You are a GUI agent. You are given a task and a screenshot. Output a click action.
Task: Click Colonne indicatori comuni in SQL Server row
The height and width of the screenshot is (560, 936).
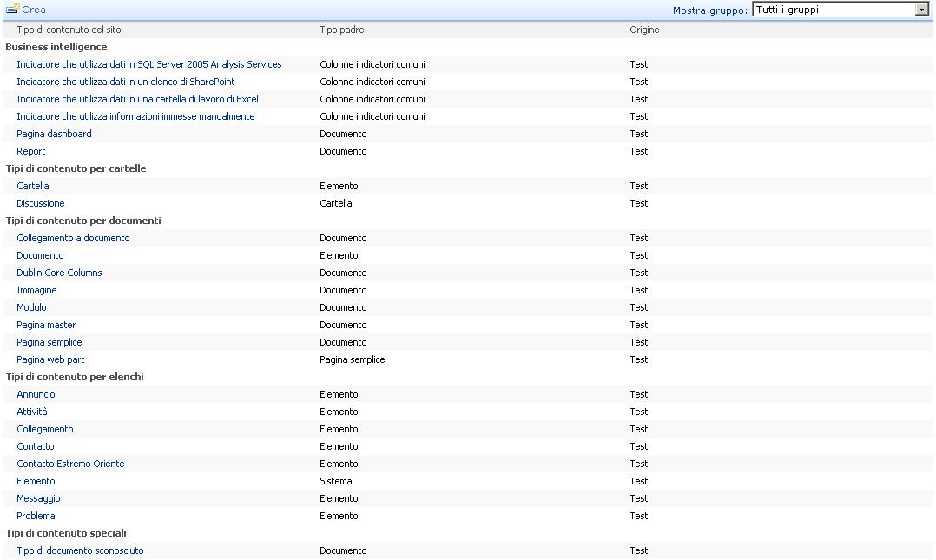(x=372, y=64)
